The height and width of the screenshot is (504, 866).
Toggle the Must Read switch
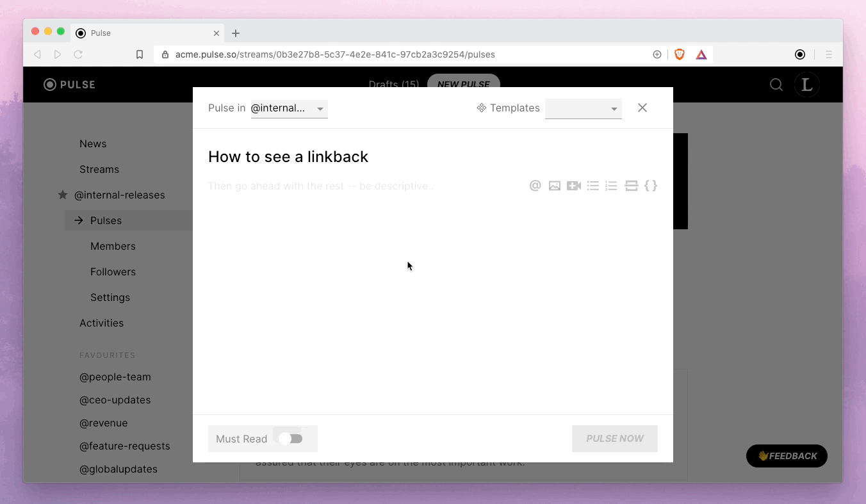pos(291,439)
